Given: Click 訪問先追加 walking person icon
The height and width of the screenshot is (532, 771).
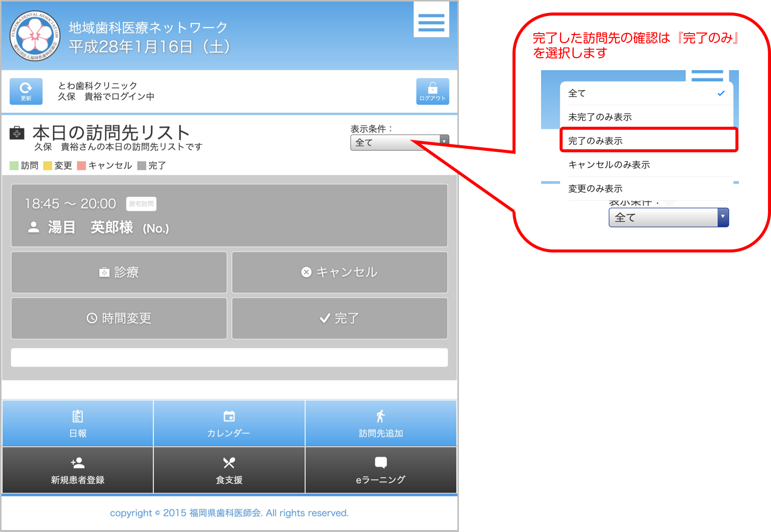Looking at the screenshot, I should [381, 417].
